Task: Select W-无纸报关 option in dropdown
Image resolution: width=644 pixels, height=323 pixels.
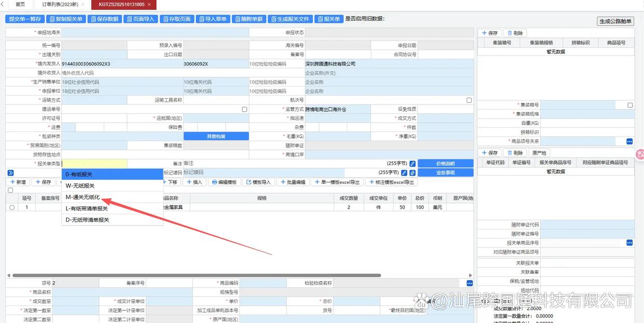Action: point(80,185)
